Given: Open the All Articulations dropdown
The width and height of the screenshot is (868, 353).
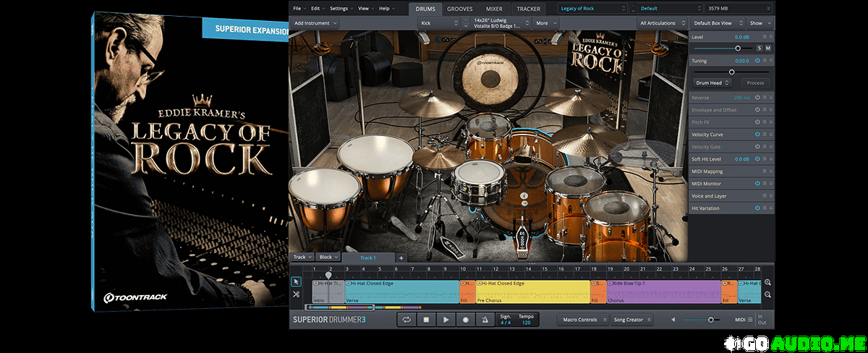Looking at the screenshot, I should (662, 23).
